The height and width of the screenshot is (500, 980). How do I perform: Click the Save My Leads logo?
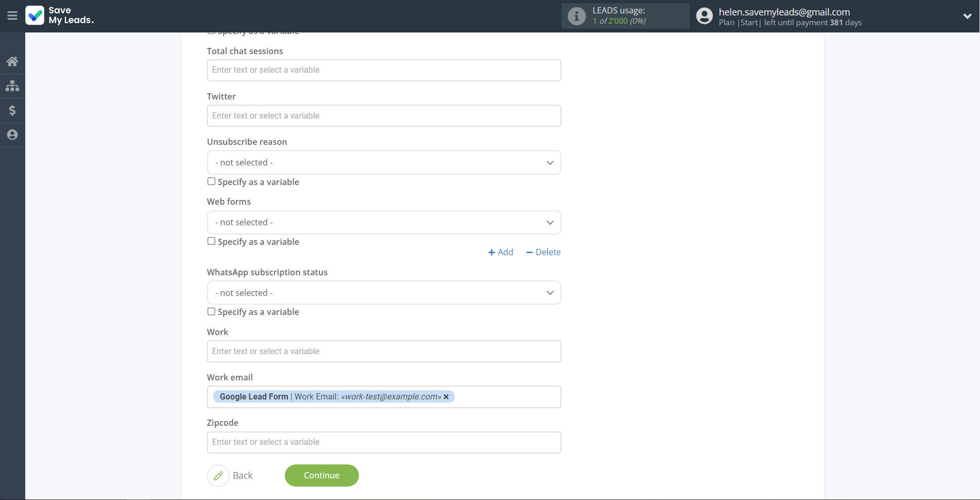pyautogui.click(x=60, y=15)
